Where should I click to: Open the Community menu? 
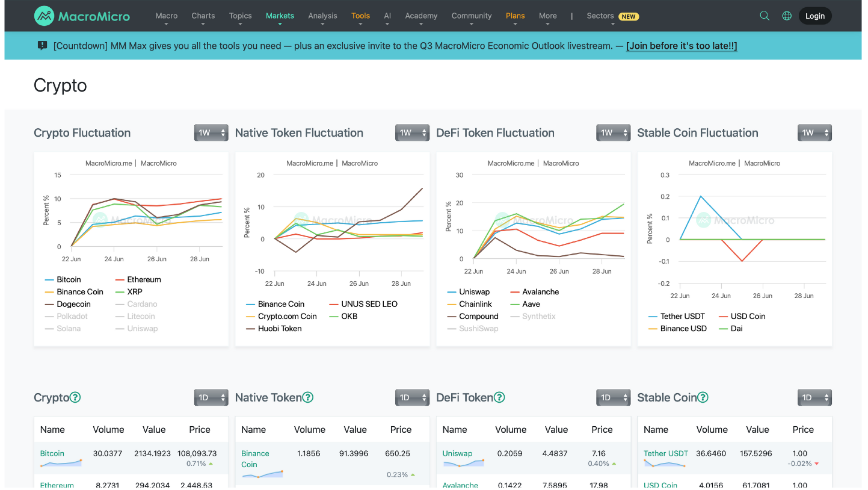pos(472,16)
